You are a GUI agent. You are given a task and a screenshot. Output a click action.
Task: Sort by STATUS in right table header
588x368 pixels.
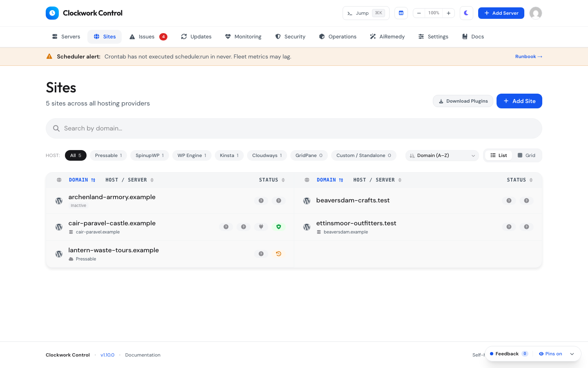(x=520, y=180)
